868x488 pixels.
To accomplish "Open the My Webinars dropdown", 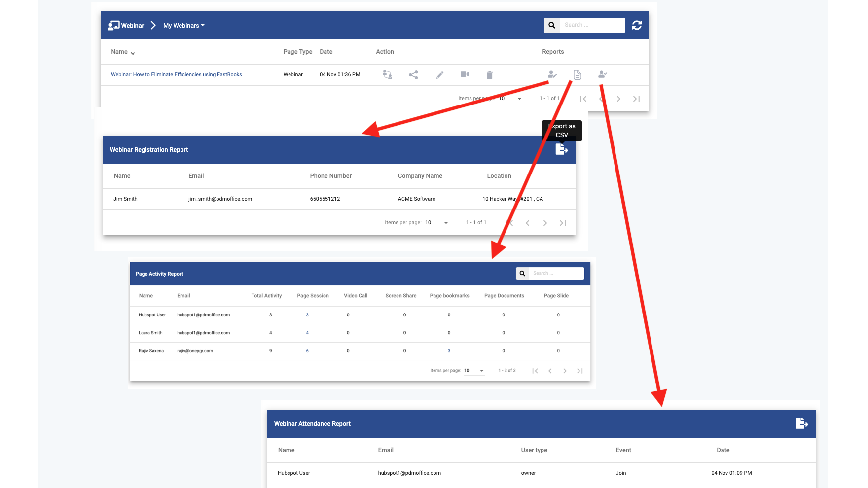I will point(182,25).
